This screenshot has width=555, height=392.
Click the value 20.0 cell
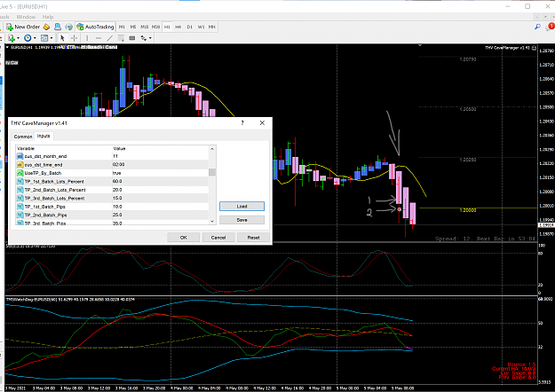click(161, 190)
